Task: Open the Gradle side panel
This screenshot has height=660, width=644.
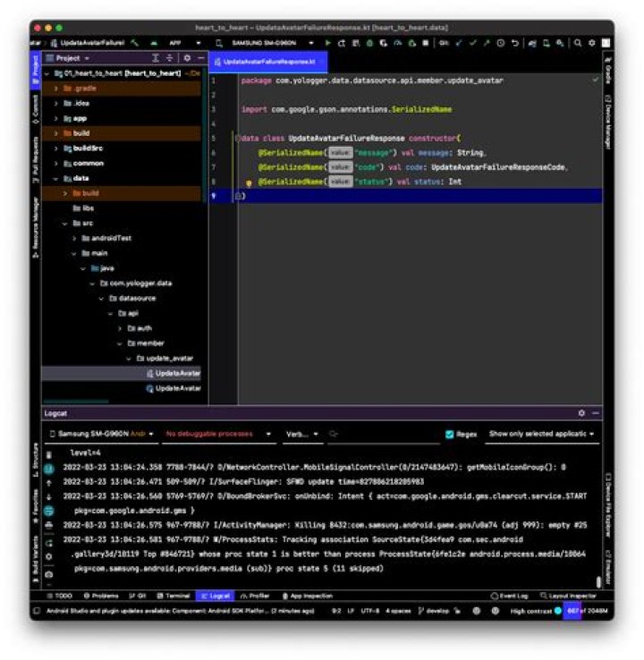Action: pos(608,70)
